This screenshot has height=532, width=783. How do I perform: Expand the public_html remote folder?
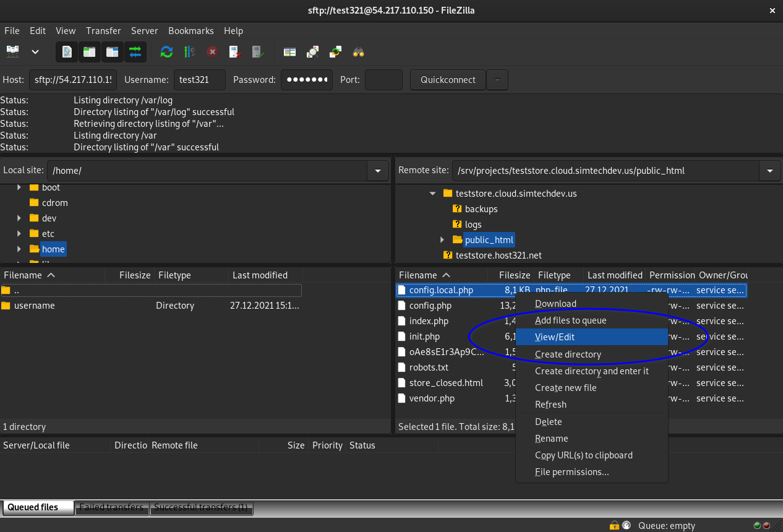click(442, 240)
